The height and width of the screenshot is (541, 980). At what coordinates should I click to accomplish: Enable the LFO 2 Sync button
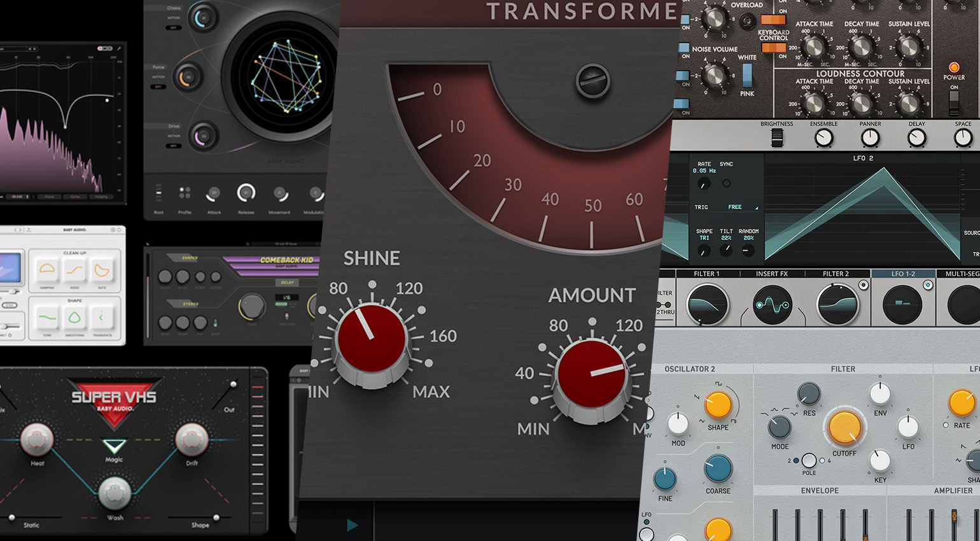point(726,183)
